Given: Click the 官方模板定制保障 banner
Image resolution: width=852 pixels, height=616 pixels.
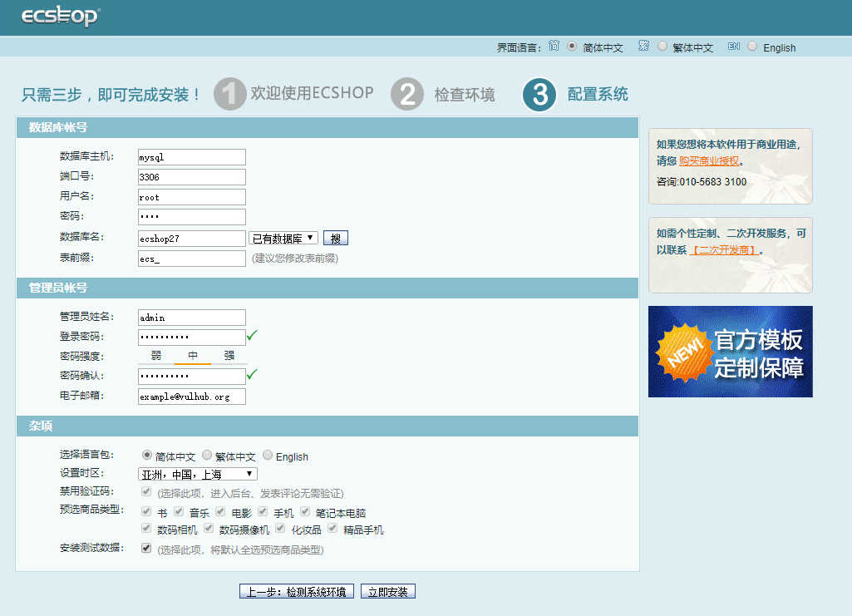Looking at the screenshot, I should click(731, 352).
